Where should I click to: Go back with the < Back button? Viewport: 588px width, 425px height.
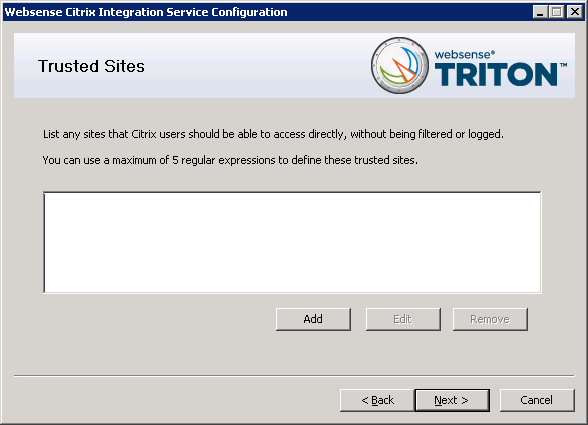click(x=377, y=400)
